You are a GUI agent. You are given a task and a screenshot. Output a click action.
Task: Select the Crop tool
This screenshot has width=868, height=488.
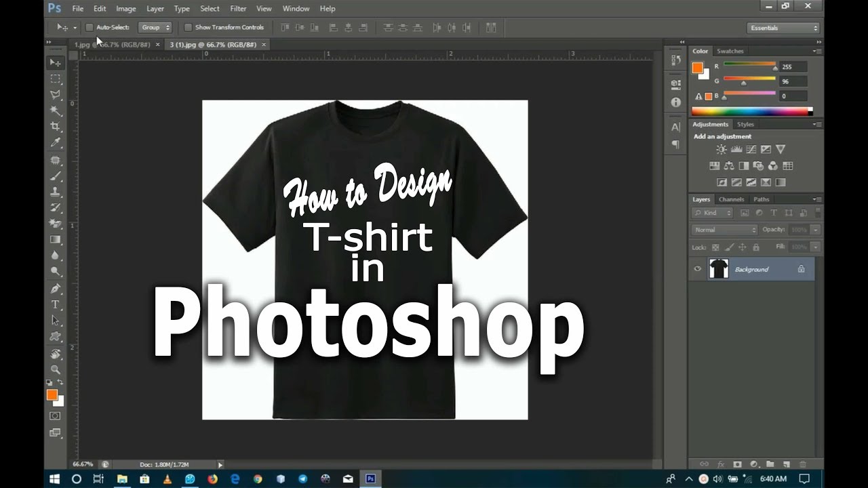pos(55,127)
